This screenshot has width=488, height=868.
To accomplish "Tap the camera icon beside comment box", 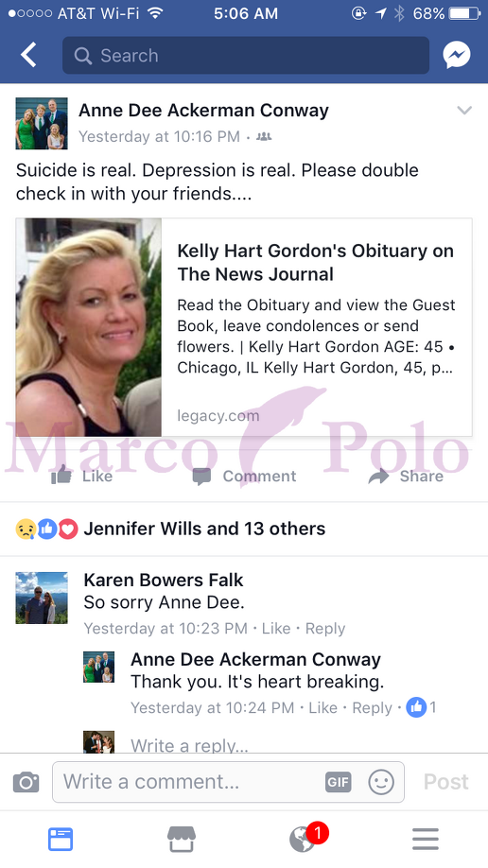I will point(26,782).
